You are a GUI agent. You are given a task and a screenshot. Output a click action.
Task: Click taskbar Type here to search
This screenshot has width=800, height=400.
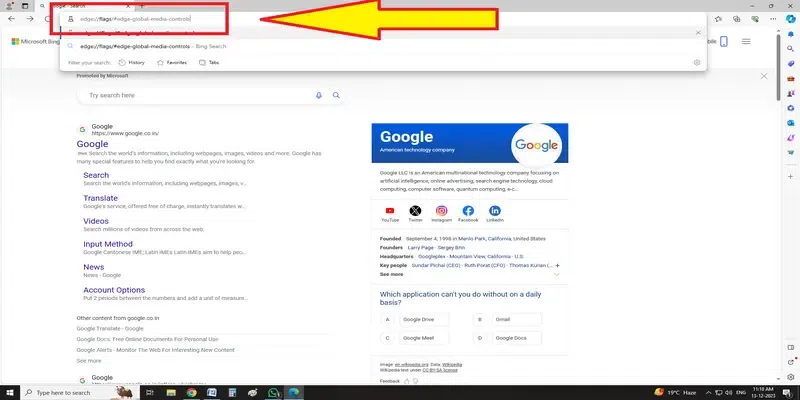point(79,393)
